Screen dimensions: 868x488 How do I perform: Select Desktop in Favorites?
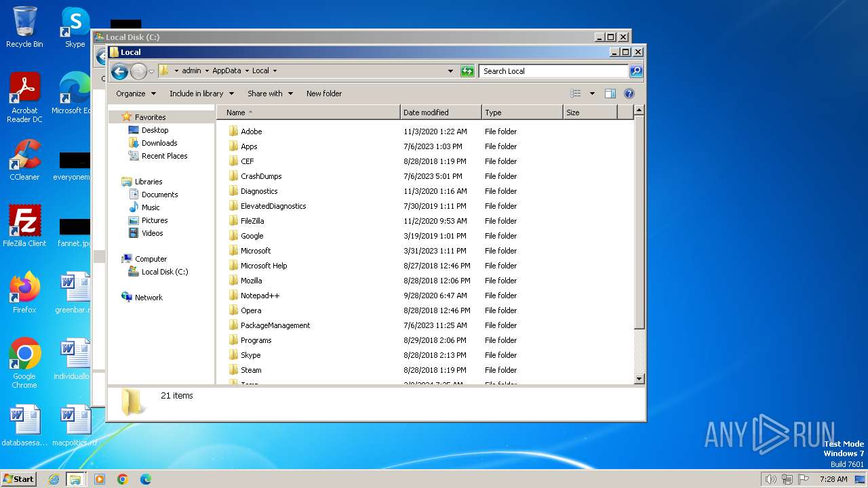click(155, 130)
